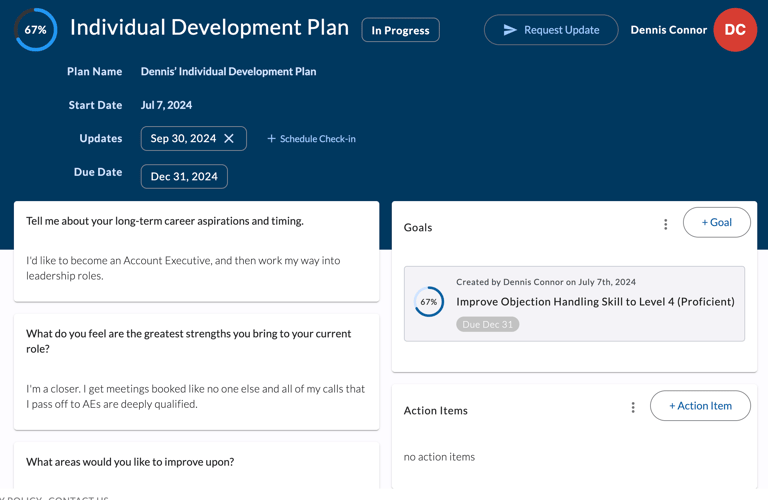Screen dimensions: 768x500
Task: Click the Due Dec 31 goal tag
Action: (488, 324)
